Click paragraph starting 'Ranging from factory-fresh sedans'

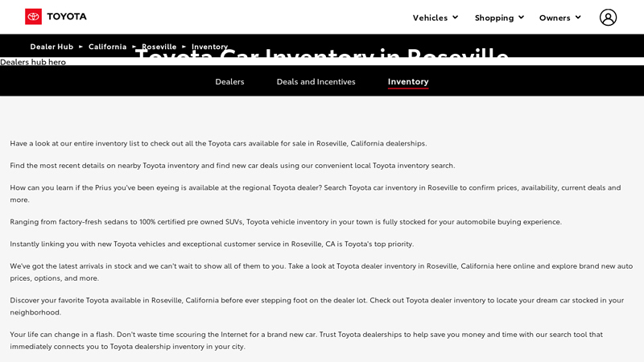tap(286, 222)
